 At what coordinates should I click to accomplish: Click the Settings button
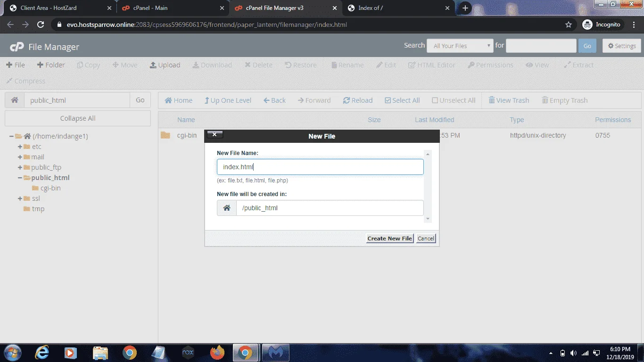tap(622, 46)
